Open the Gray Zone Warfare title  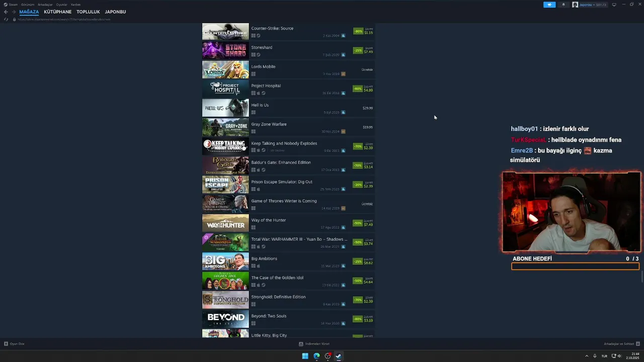[269, 124]
